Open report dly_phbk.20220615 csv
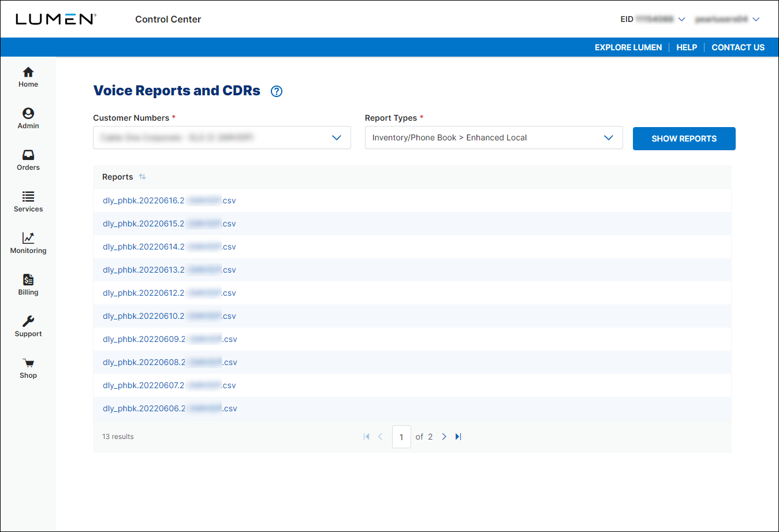The height and width of the screenshot is (532, 779). [x=169, y=224]
